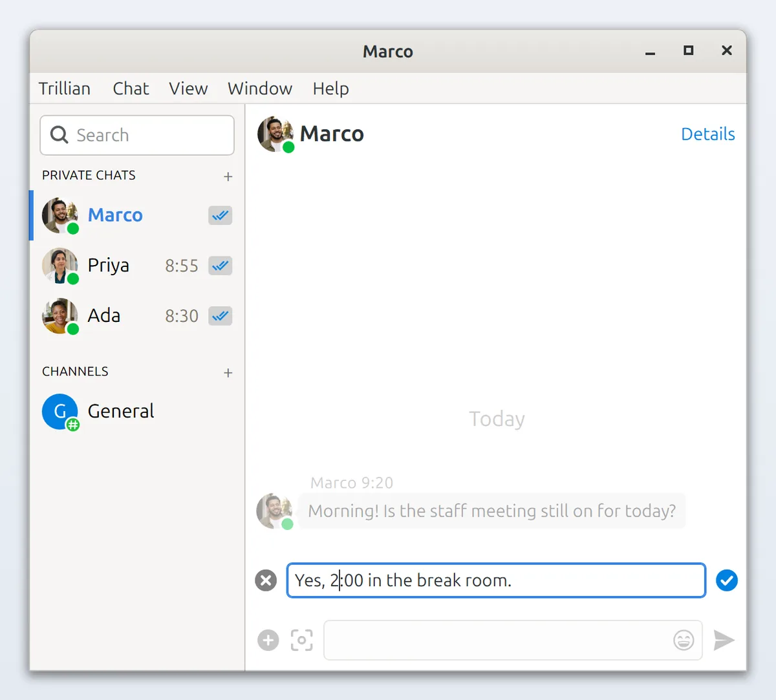Click the 'Marco 9:20' timestamp label
This screenshot has width=776, height=700.
coord(352,483)
